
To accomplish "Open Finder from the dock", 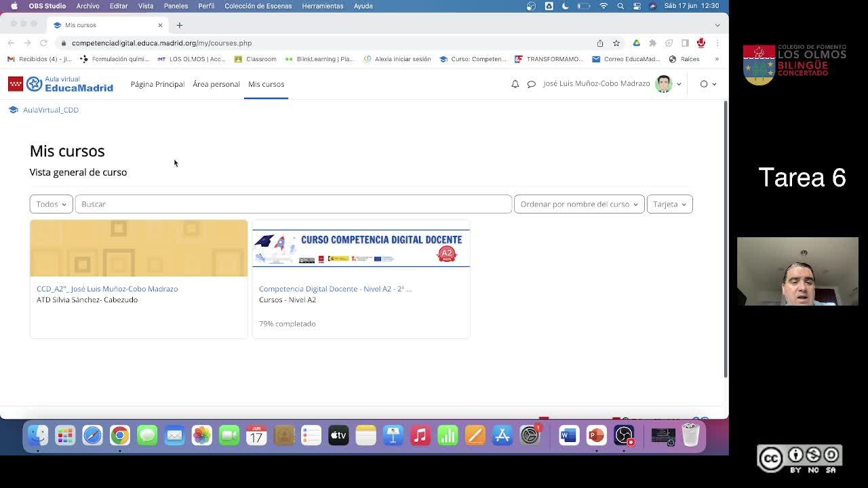I will click(38, 435).
